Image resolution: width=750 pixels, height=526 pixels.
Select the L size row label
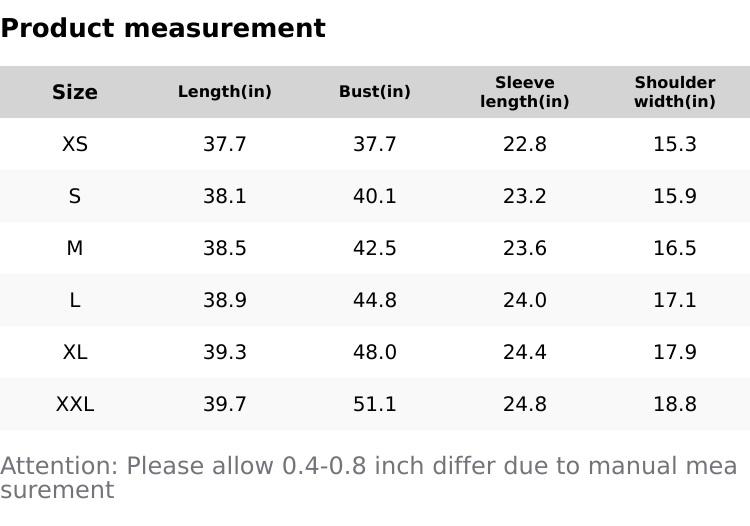point(75,300)
